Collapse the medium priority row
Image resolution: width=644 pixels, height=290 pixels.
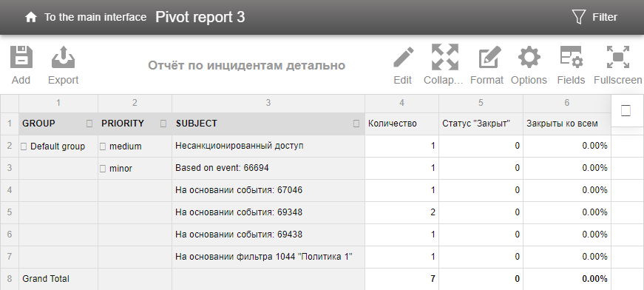click(x=103, y=146)
